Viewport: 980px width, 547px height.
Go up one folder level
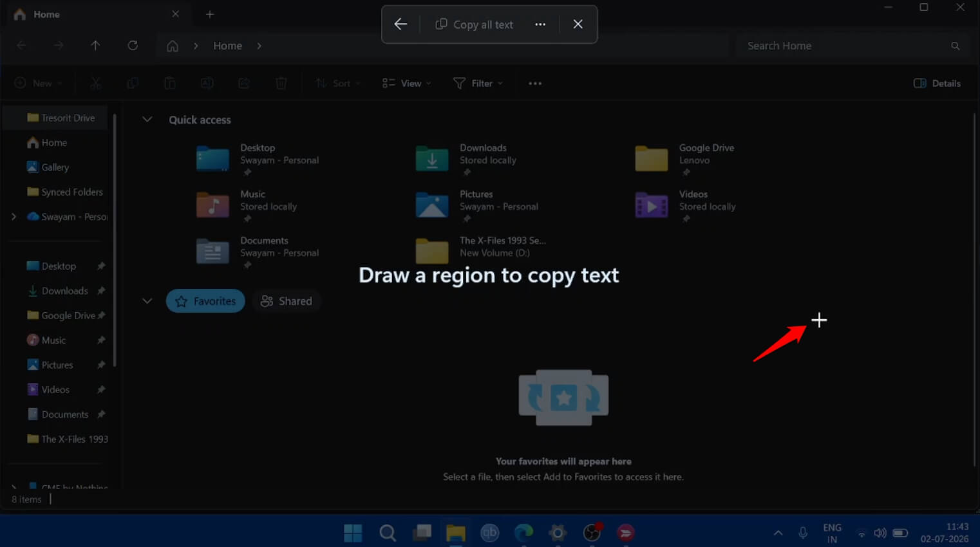[95, 45]
